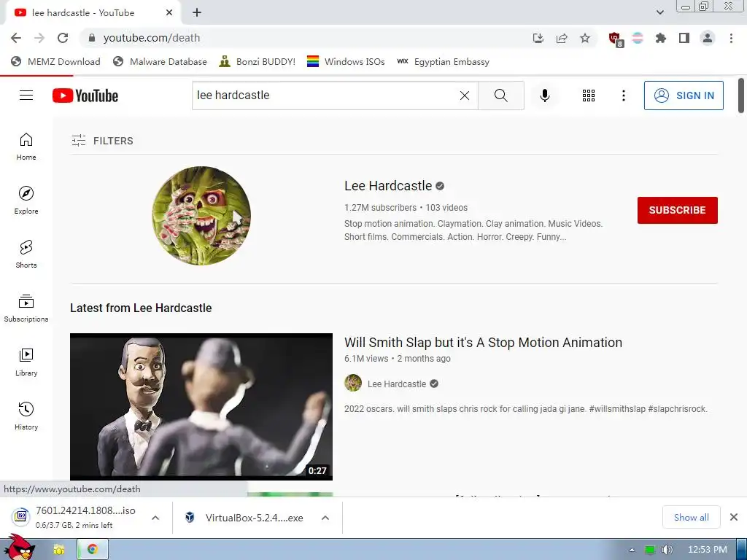Open Subscriptions in the sidebar

[26, 308]
